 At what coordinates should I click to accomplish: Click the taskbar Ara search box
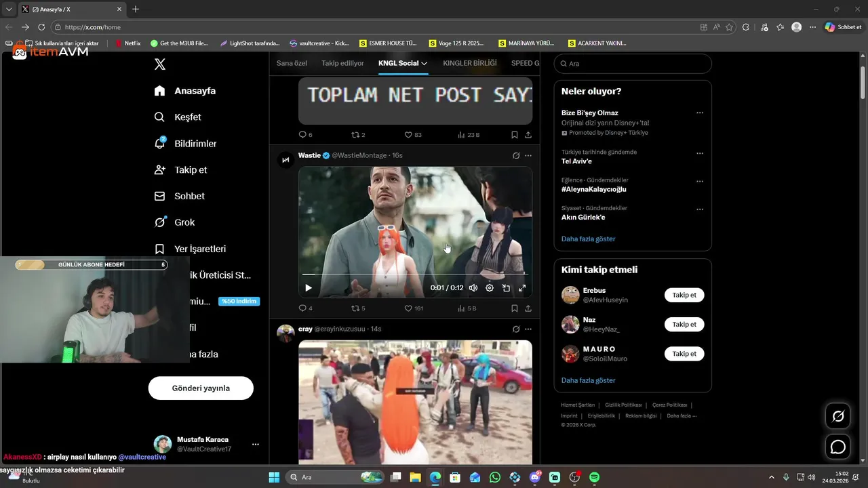(x=334, y=477)
